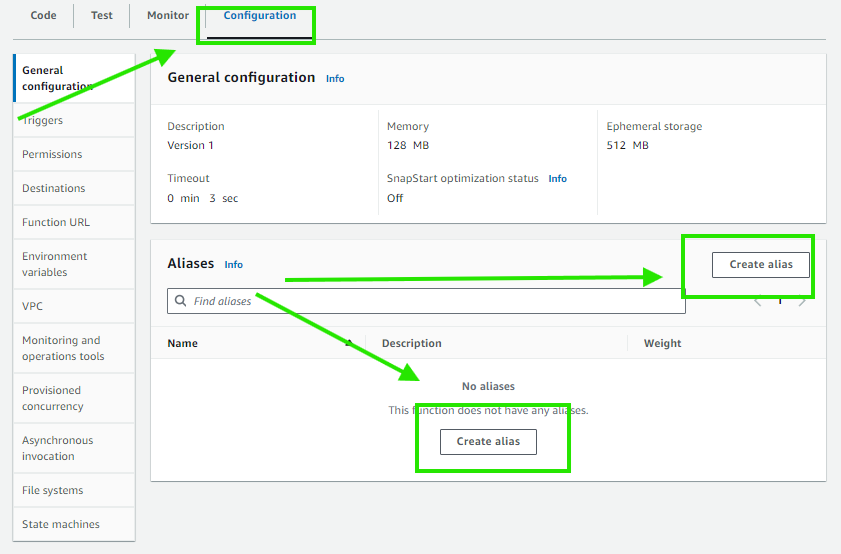Select the Monitor tab
The width and height of the screenshot is (841, 554).
pyautogui.click(x=167, y=16)
